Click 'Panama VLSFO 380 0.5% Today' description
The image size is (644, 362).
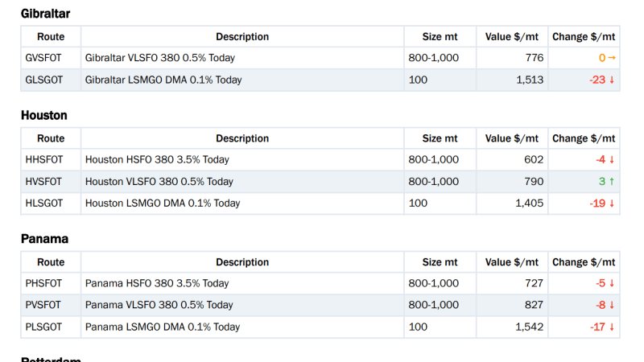click(159, 305)
